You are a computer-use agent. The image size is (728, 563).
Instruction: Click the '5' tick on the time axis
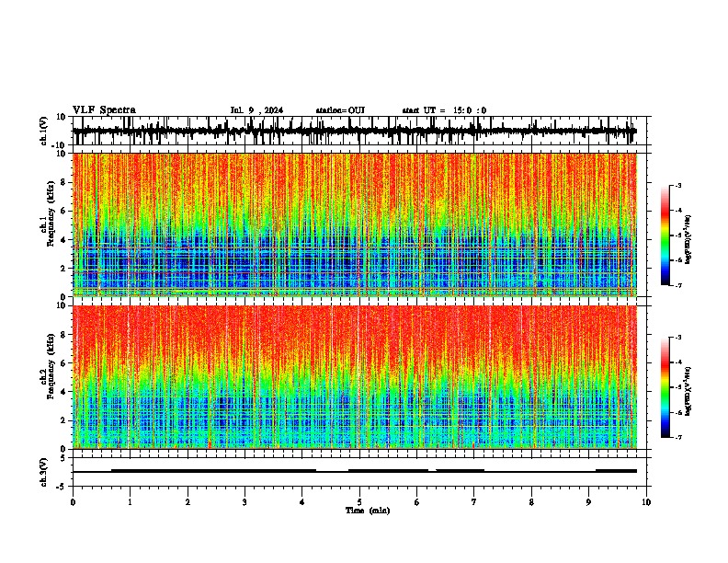[x=359, y=502]
